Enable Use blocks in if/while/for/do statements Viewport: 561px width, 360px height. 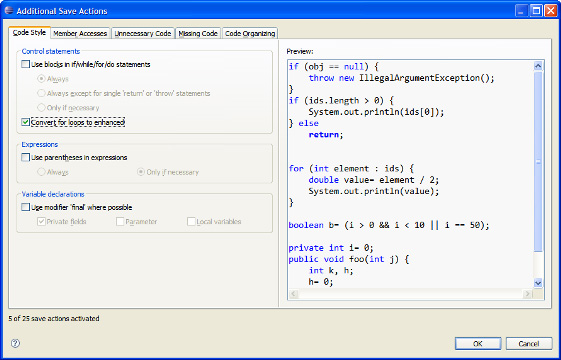tap(25, 64)
